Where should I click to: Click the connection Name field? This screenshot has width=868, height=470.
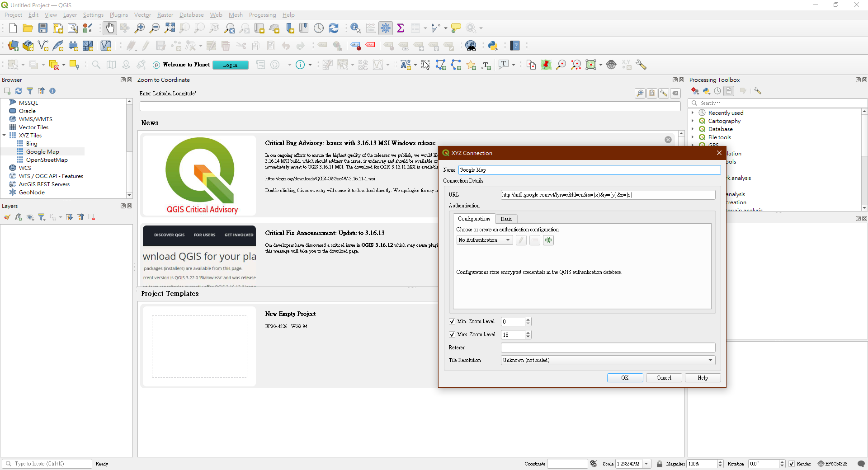point(590,170)
